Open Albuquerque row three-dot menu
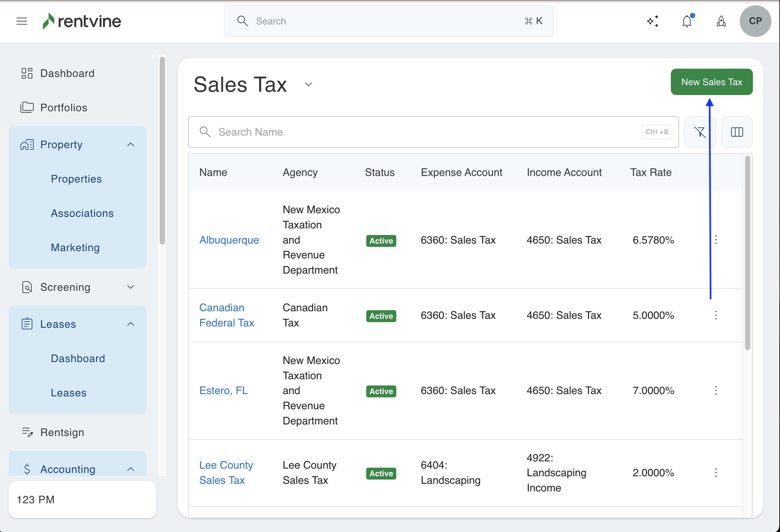 click(x=716, y=240)
